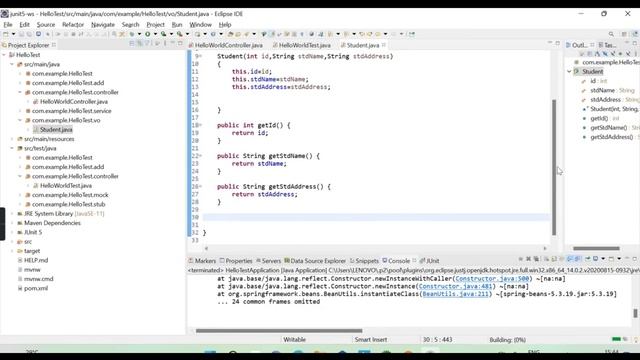Open Project Explorer view menu icon
640x360 pixels.
click(165, 44)
